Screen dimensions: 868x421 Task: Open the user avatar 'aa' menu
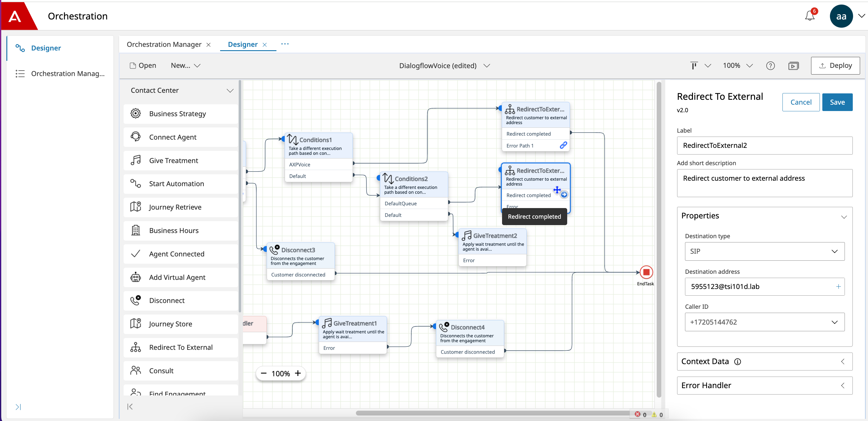click(x=841, y=16)
